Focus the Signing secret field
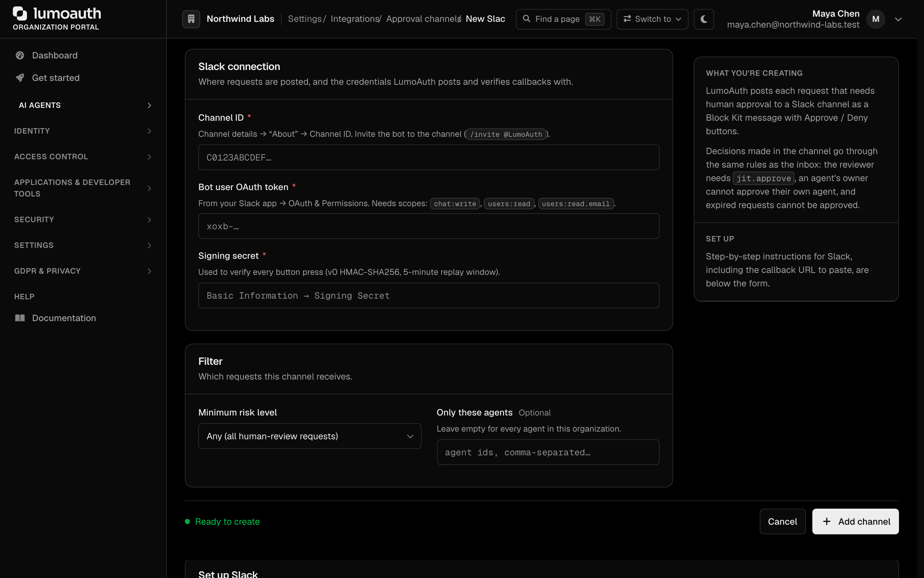 click(x=428, y=295)
